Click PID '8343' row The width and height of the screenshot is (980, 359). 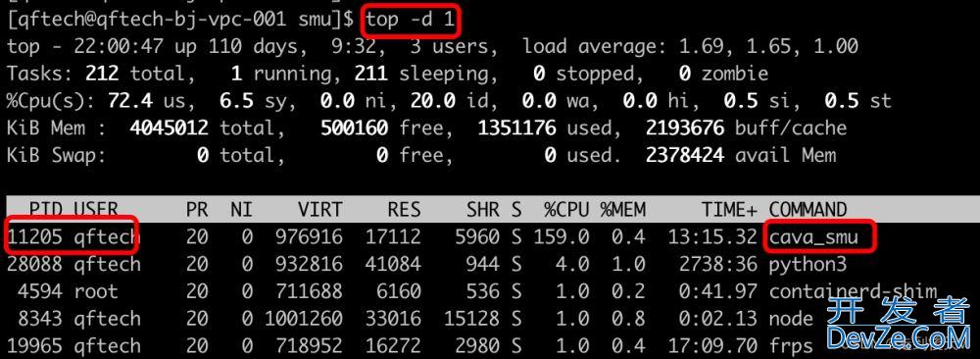[x=40, y=319]
